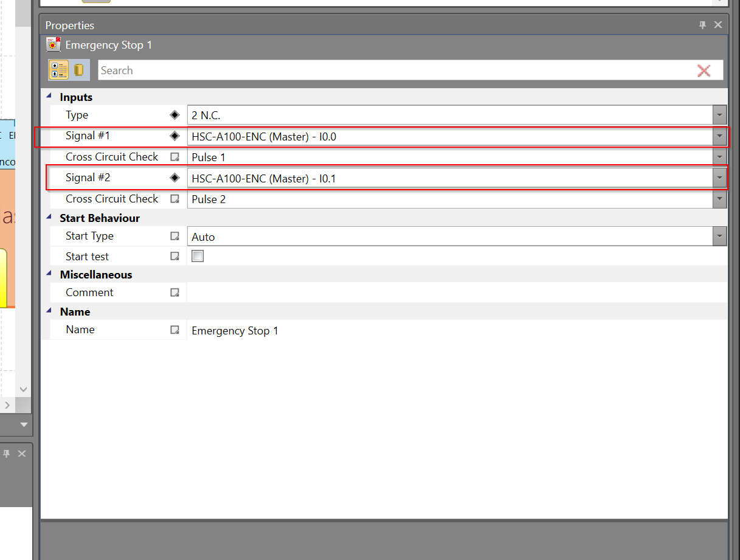Click the Signal #1 label
The height and width of the screenshot is (560, 740).
point(89,136)
